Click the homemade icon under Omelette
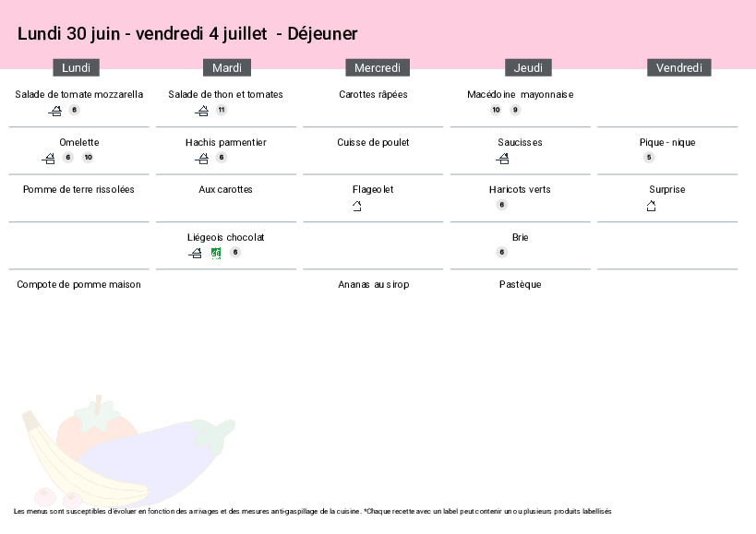The width and height of the screenshot is (756, 534). coord(48,159)
